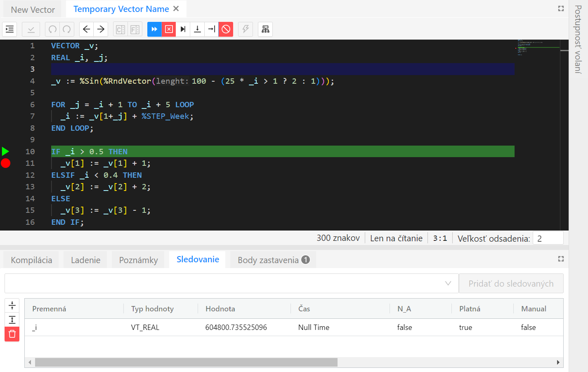Select the step-out arrow icon
The width and height of the screenshot is (588, 372).
[x=211, y=29]
